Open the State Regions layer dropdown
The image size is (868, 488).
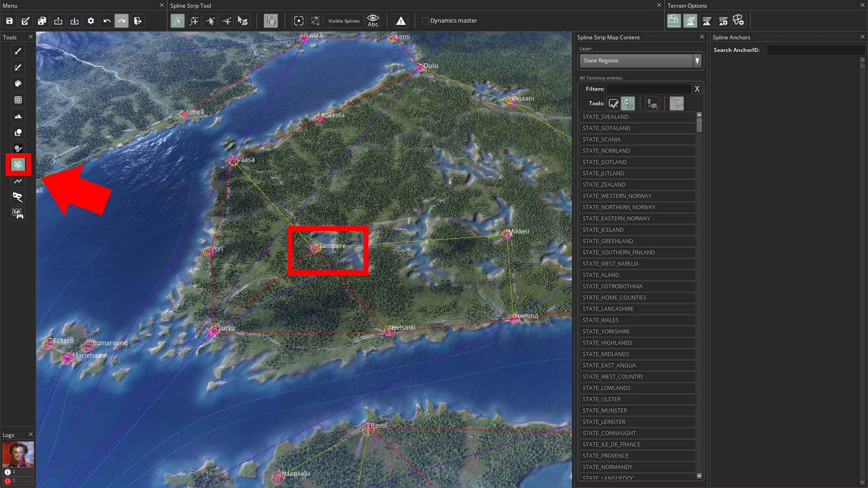pyautogui.click(x=697, y=61)
